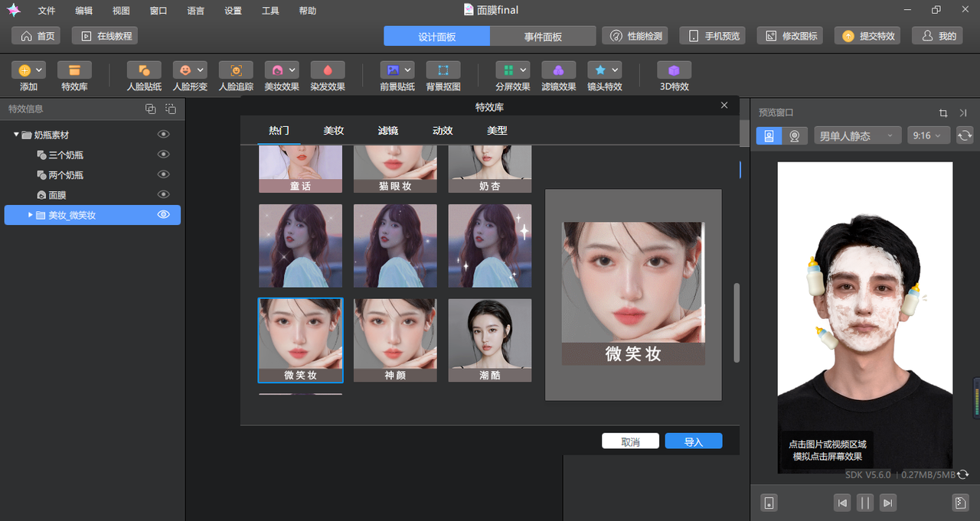Viewport: 980px width, 521px height.
Task: Switch to the 滤镜 tab in 特效库
Action: point(388,131)
